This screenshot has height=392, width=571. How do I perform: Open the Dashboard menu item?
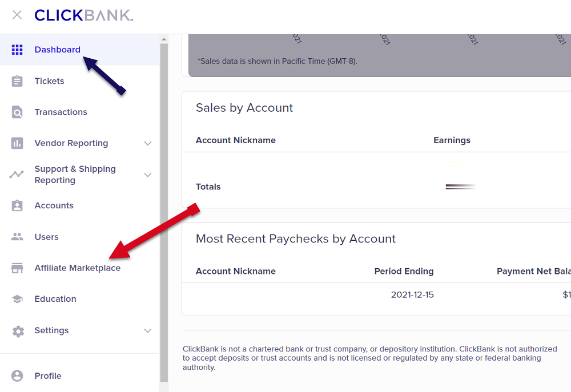pyautogui.click(x=80, y=50)
